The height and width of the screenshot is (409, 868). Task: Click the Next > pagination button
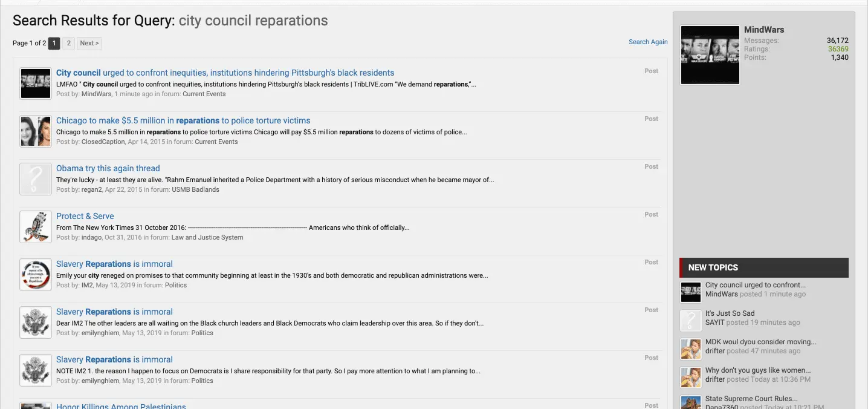(x=89, y=43)
